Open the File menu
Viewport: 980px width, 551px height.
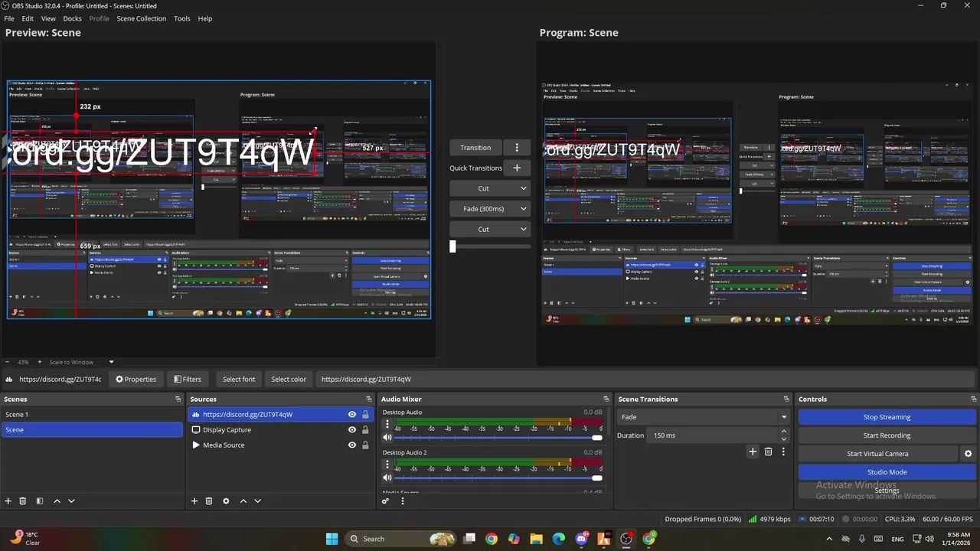click(x=9, y=18)
